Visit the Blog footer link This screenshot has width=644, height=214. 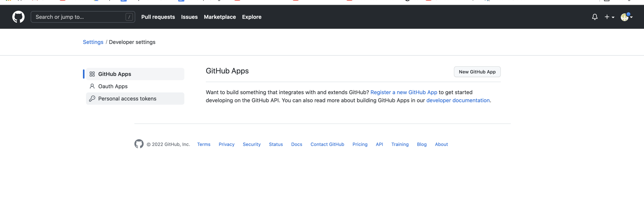coord(422,144)
